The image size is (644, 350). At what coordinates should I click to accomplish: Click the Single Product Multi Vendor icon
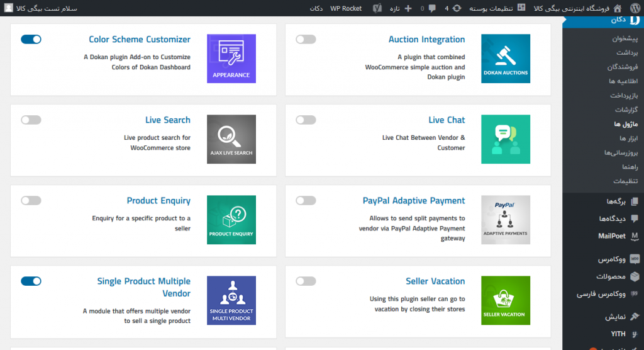[231, 300]
